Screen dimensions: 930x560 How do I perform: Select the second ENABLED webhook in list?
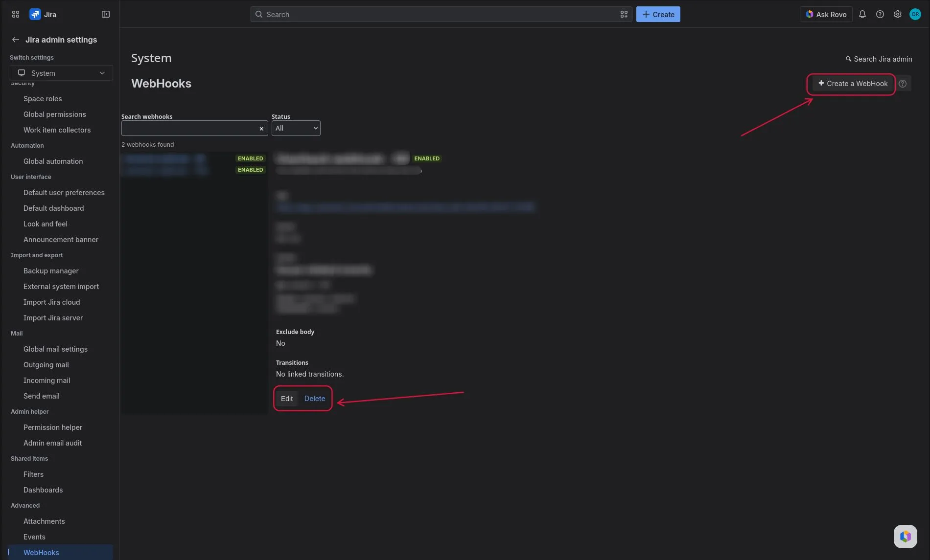(194, 170)
